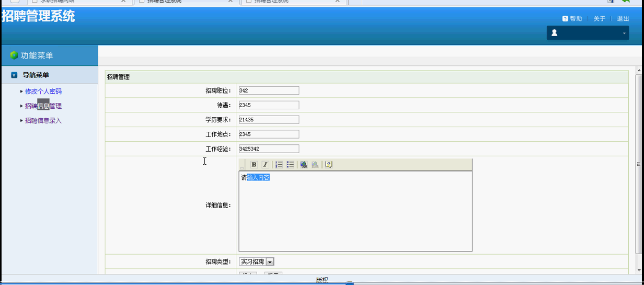Open 修改个人密码 in navigation menu
This screenshot has height=285, width=644.
43,92
